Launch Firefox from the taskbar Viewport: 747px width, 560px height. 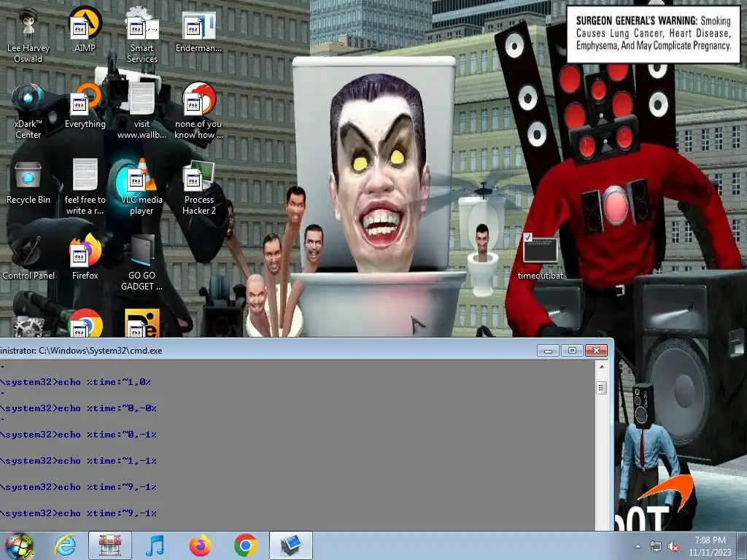[200, 545]
